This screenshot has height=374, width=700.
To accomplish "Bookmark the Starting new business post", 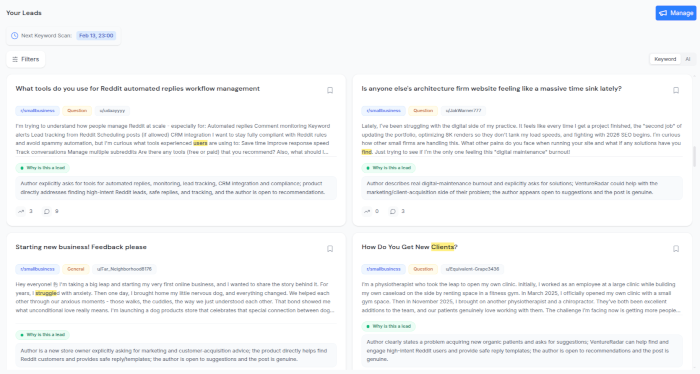I will point(330,249).
